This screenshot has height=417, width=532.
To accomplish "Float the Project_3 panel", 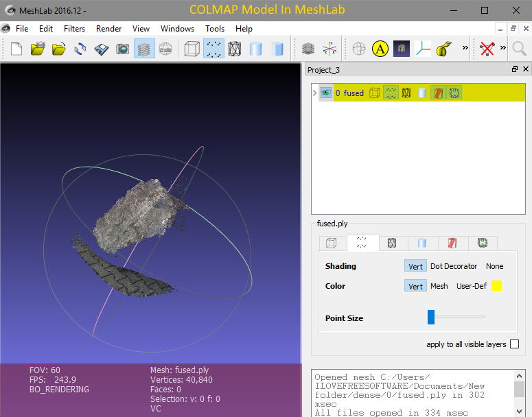I will pyautogui.click(x=515, y=69).
